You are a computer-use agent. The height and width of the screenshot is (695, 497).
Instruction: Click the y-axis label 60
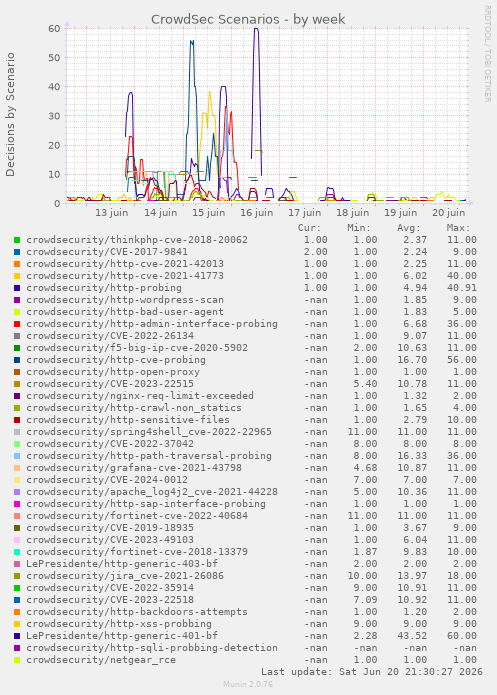54,28
